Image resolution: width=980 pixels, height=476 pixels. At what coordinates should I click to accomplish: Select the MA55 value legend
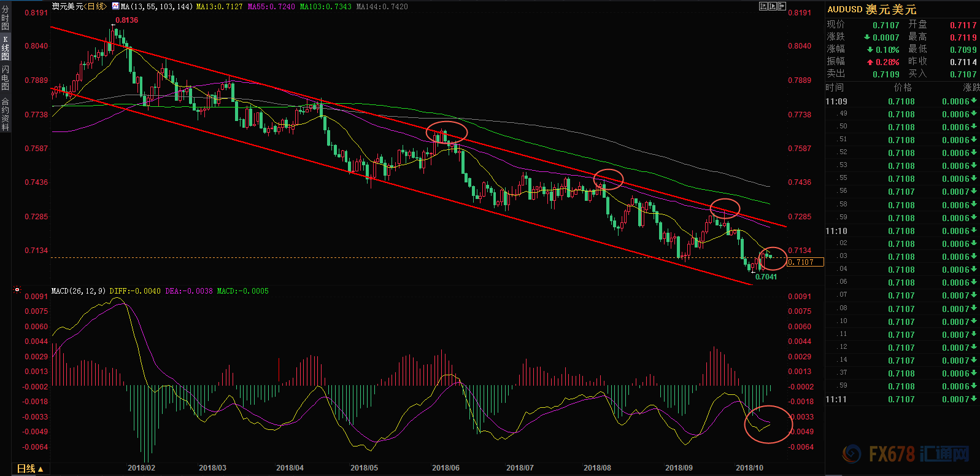coord(271,6)
